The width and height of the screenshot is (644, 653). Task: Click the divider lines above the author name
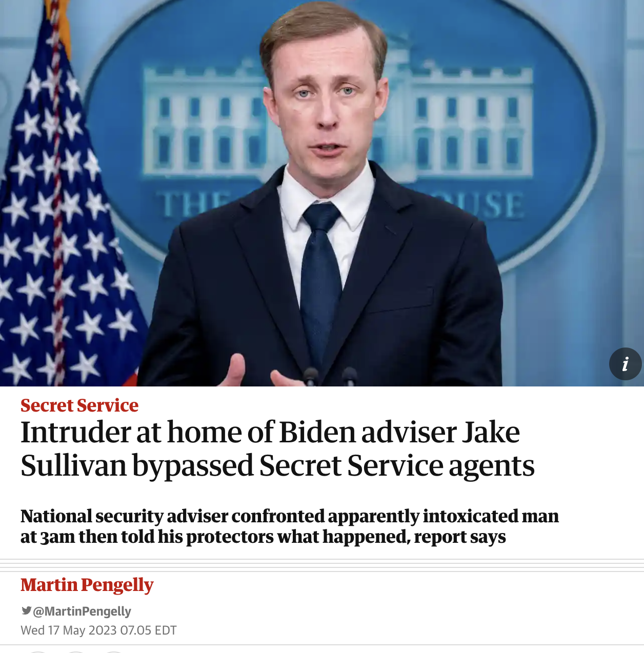point(322,565)
